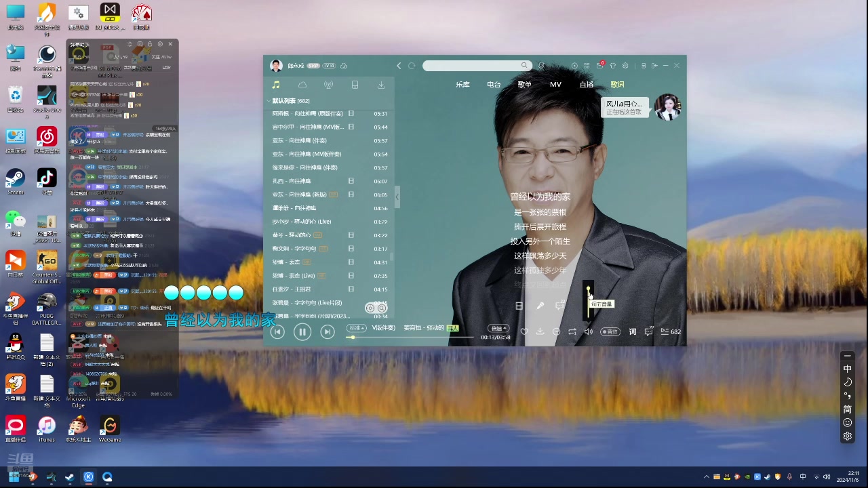Favorite the song with heart icon
This screenshot has height=488, width=868.
tap(524, 332)
